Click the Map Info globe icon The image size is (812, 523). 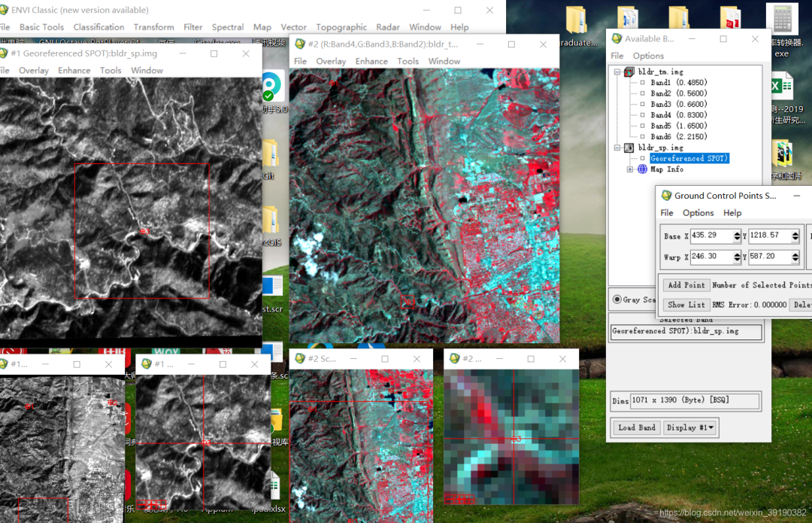coord(642,169)
